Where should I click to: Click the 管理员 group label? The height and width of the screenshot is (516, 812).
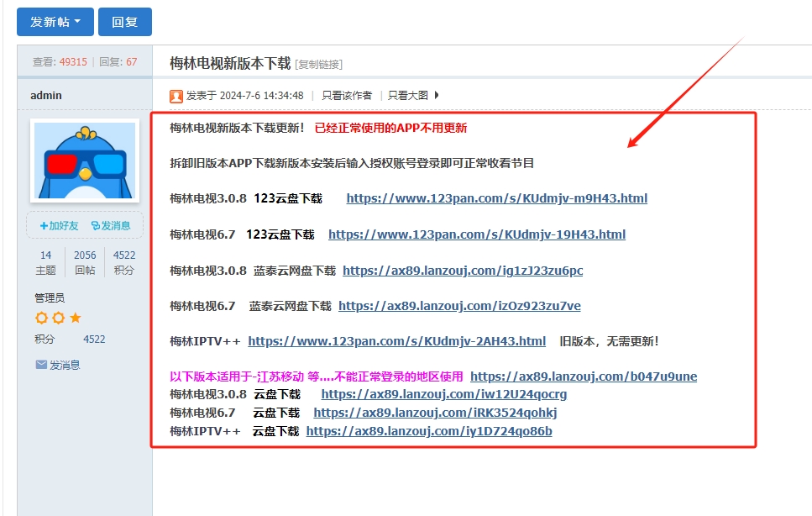point(50,297)
